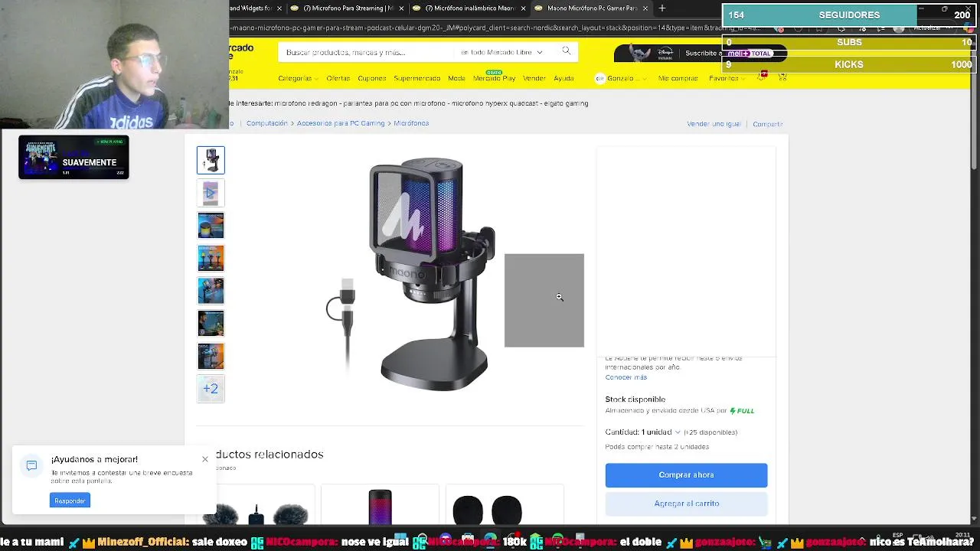Click the Ayuda link in header

(563, 78)
